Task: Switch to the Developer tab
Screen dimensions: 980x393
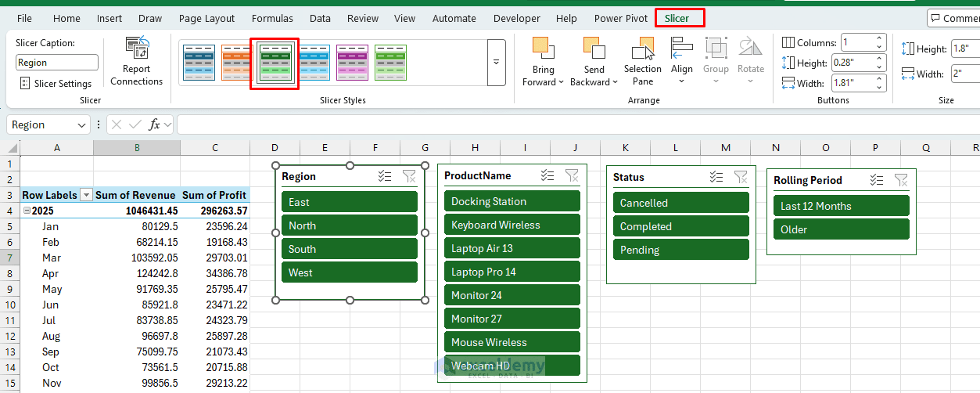Action: coord(517,18)
